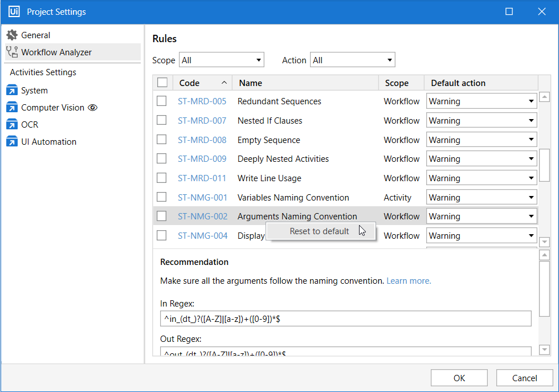Click the UiPath logo in title bar

[x=14, y=12]
